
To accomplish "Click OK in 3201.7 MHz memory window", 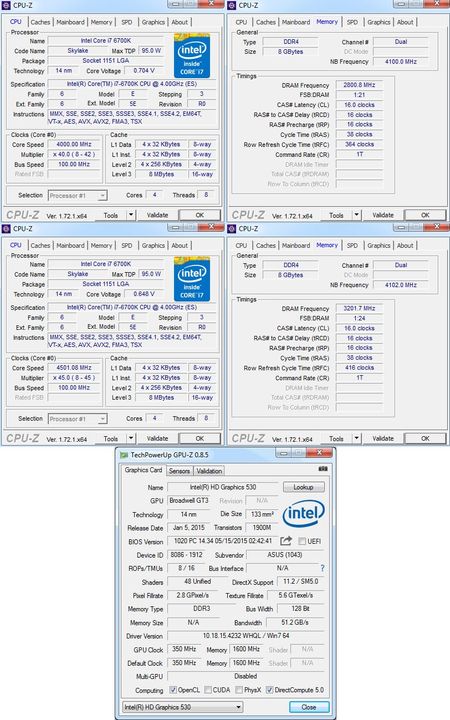I will point(425,439).
